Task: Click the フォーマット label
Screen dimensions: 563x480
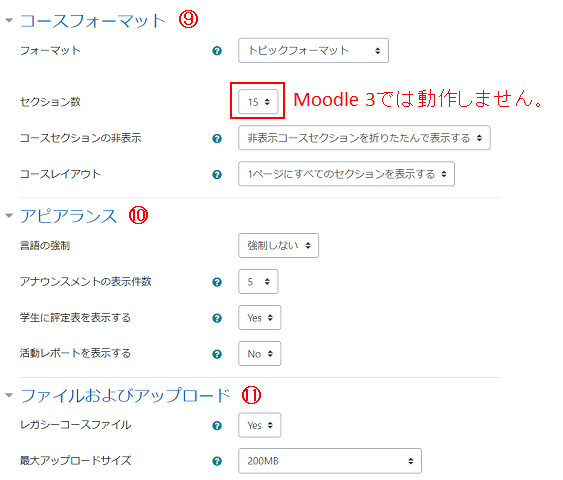Action: [x=50, y=51]
